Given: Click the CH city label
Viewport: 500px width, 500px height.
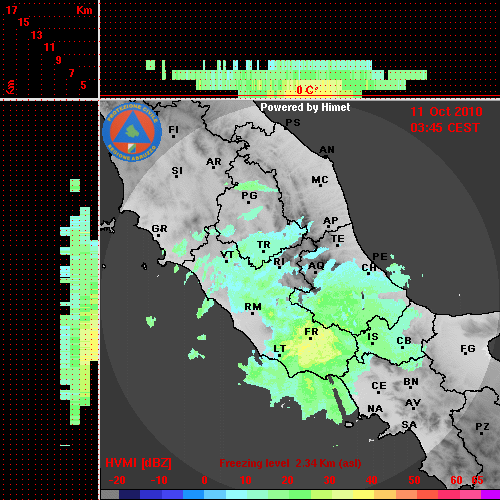Looking at the screenshot, I should 369,268.
